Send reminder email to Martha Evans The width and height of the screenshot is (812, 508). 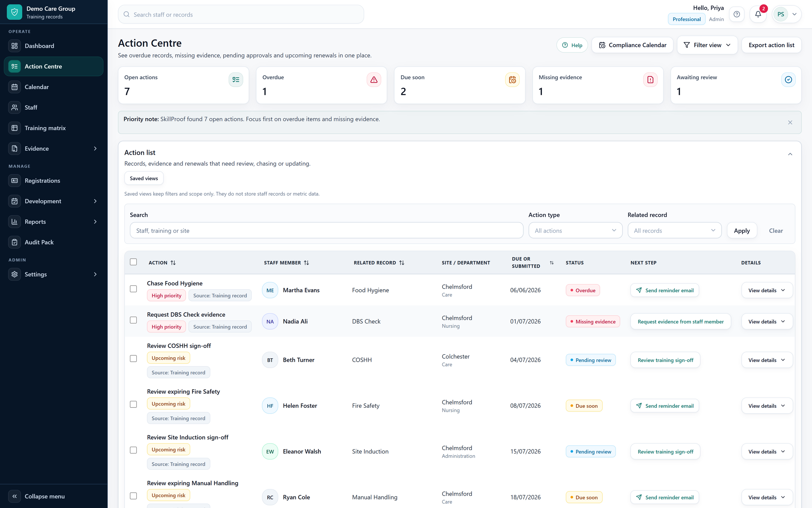tap(664, 291)
